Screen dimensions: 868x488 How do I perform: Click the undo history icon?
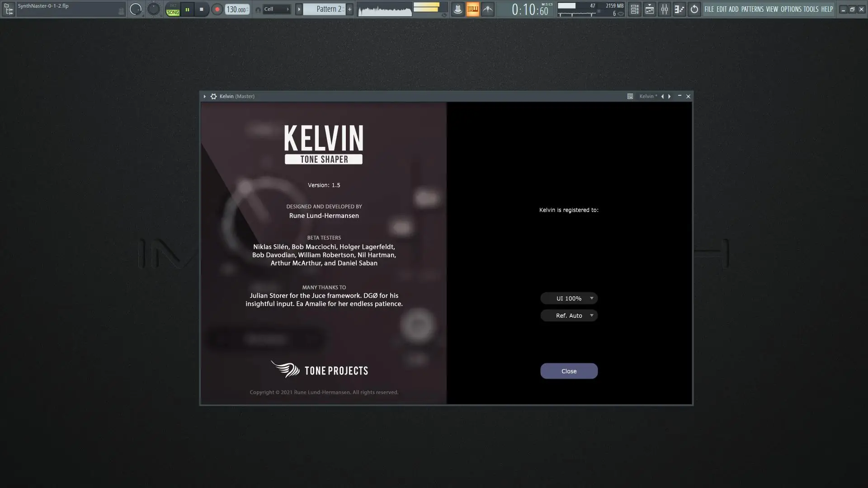click(x=694, y=9)
